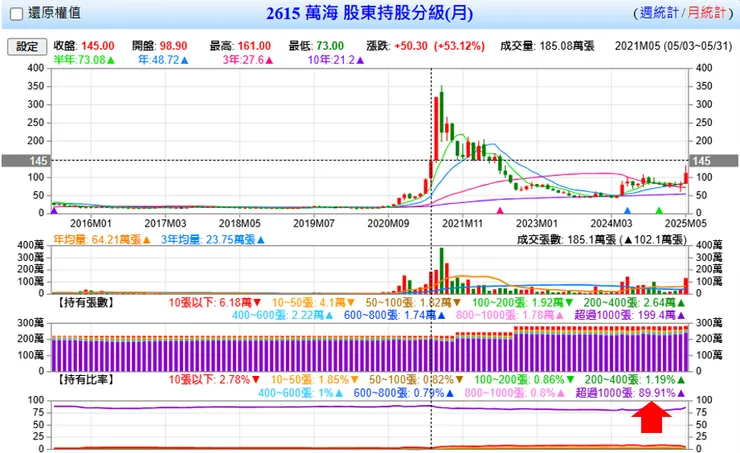Click the 2018M05 x-axis label
The image size is (740, 453).
(240, 223)
